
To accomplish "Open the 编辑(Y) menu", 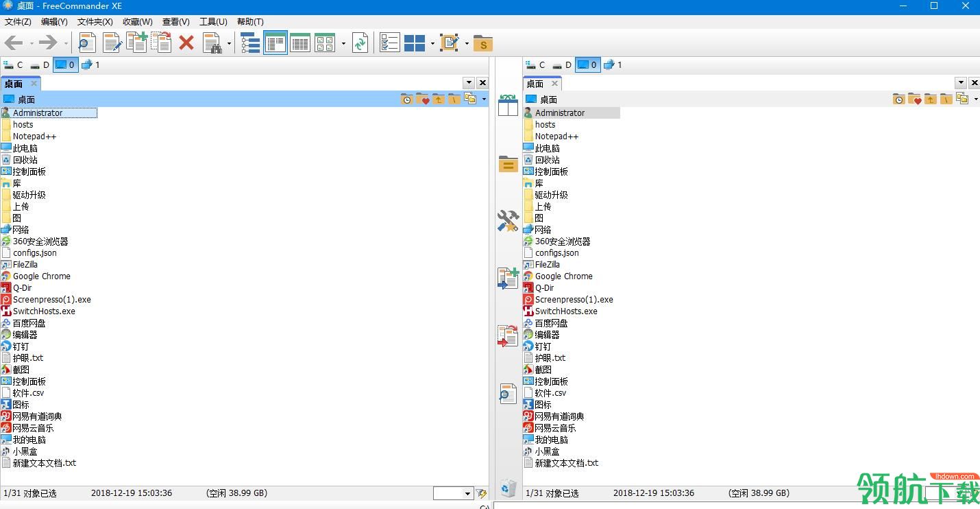I will [x=54, y=22].
